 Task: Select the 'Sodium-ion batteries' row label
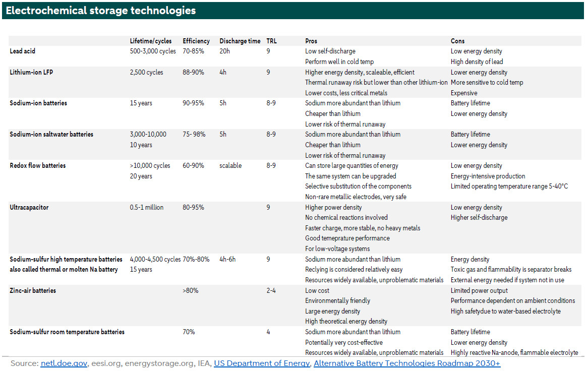(38, 103)
